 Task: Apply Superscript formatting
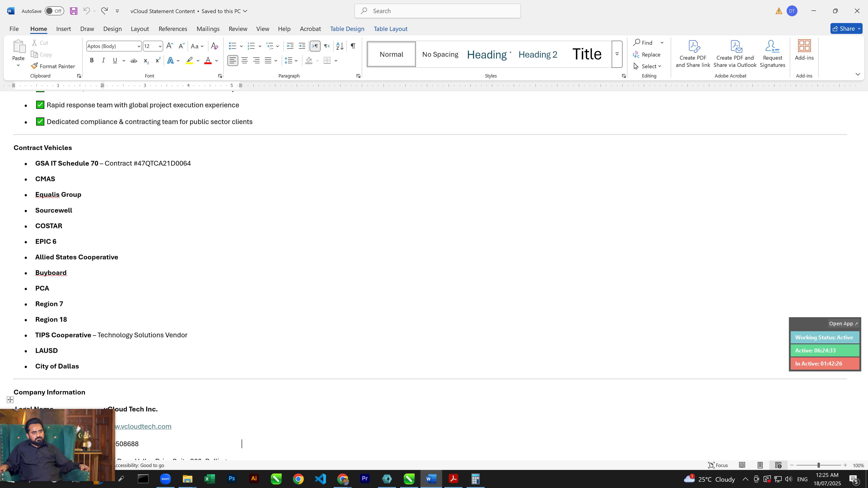[x=158, y=61]
